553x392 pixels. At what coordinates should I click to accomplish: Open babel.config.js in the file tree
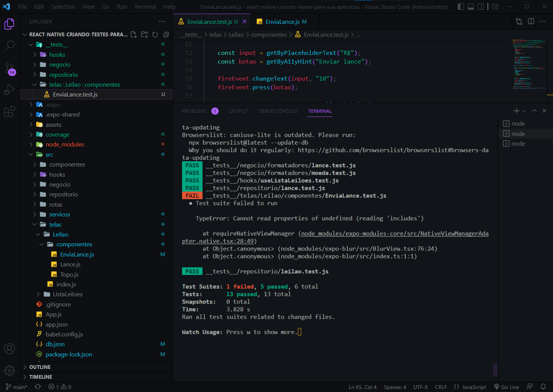(x=97, y=334)
